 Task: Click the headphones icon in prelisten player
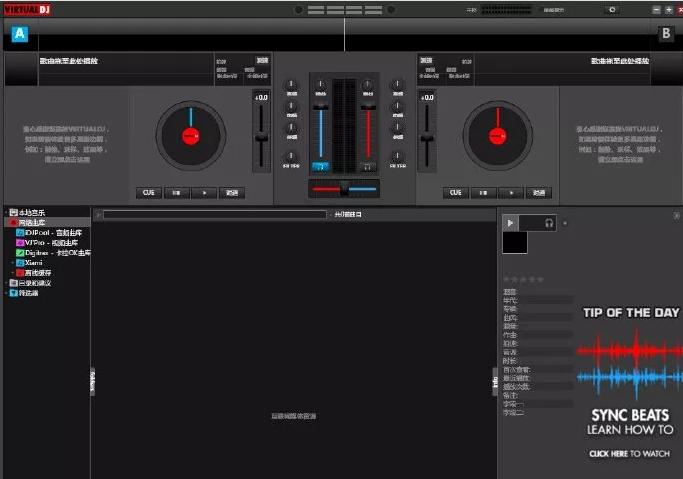[549, 223]
